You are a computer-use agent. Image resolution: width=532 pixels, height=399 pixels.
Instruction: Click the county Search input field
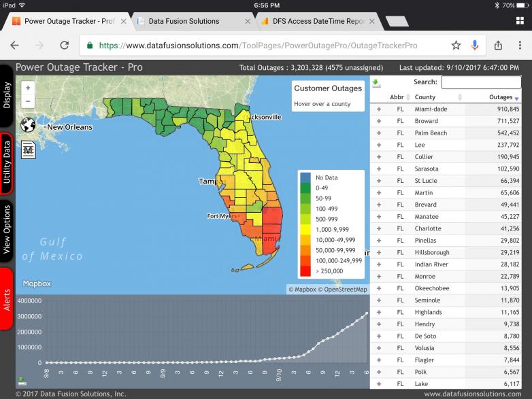pyautogui.click(x=481, y=82)
